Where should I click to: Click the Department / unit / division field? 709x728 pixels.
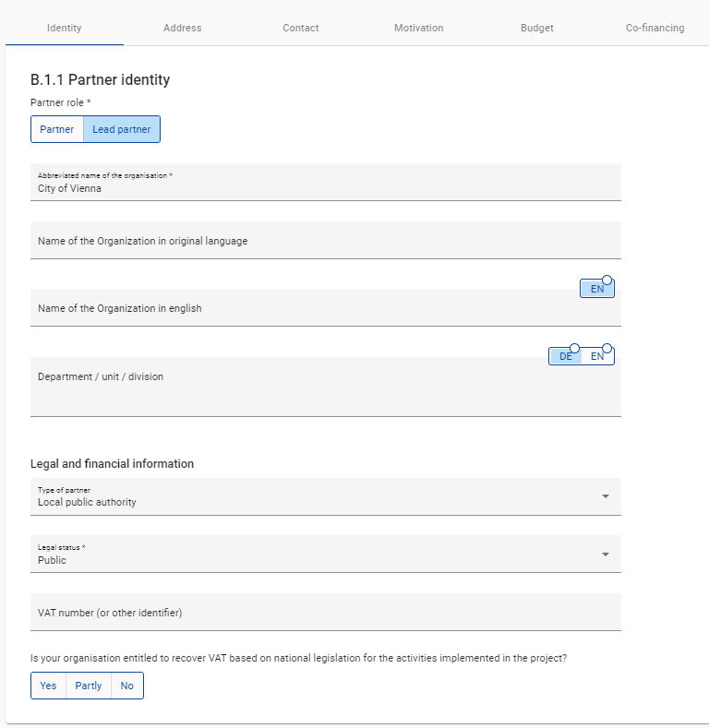pyautogui.click(x=325, y=388)
